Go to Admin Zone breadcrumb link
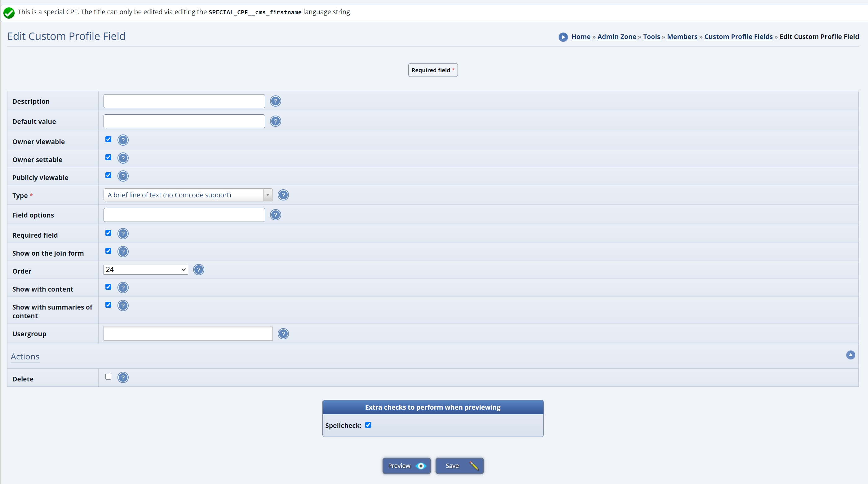868x484 pixels. (x=616, y=37)
